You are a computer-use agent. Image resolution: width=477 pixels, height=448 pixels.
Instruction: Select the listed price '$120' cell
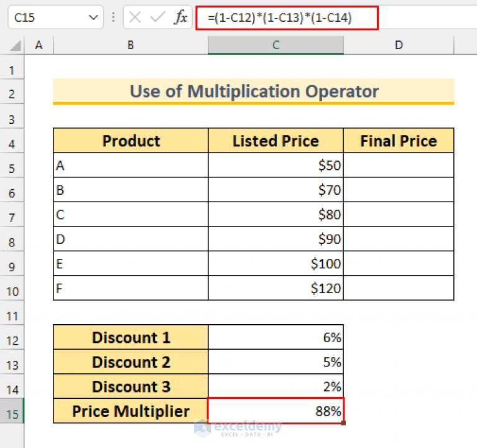(x=276, y=288)
